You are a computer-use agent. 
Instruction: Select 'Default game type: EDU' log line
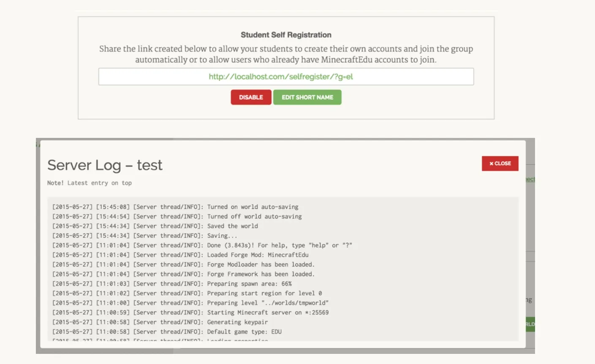167,332
